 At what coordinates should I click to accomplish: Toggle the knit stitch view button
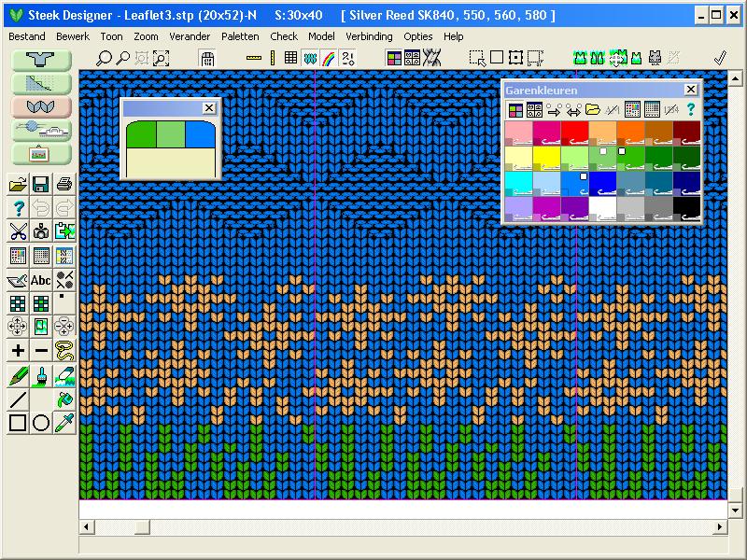(309, 58)
